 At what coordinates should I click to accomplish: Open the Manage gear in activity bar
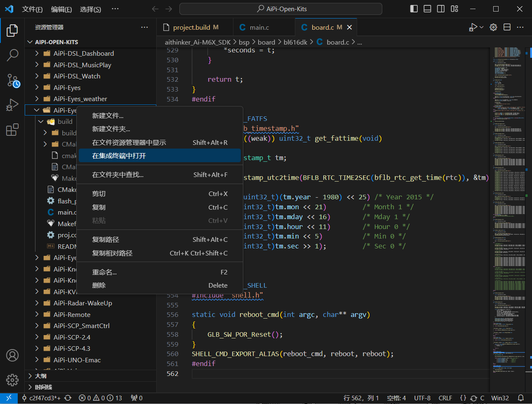tap(12, 380)
